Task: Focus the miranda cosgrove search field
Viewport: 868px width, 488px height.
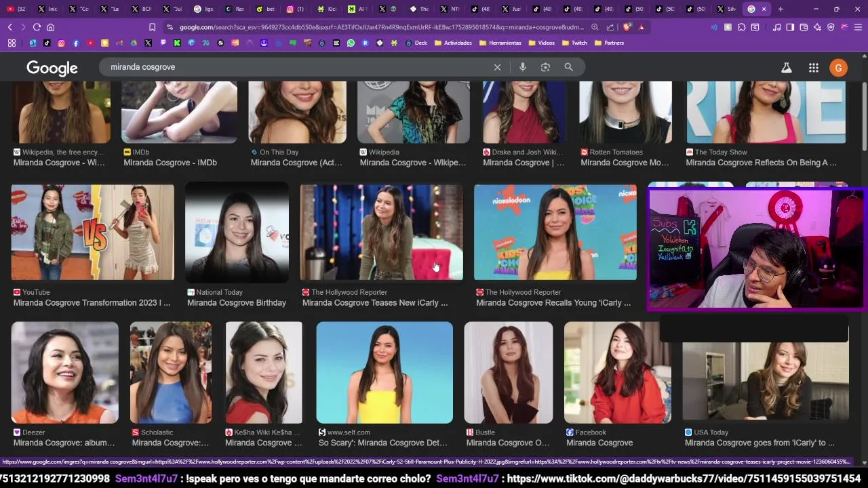Action: (298, 67)
